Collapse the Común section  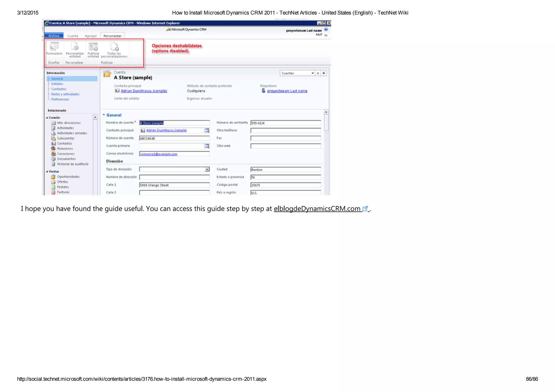point(47,118)
